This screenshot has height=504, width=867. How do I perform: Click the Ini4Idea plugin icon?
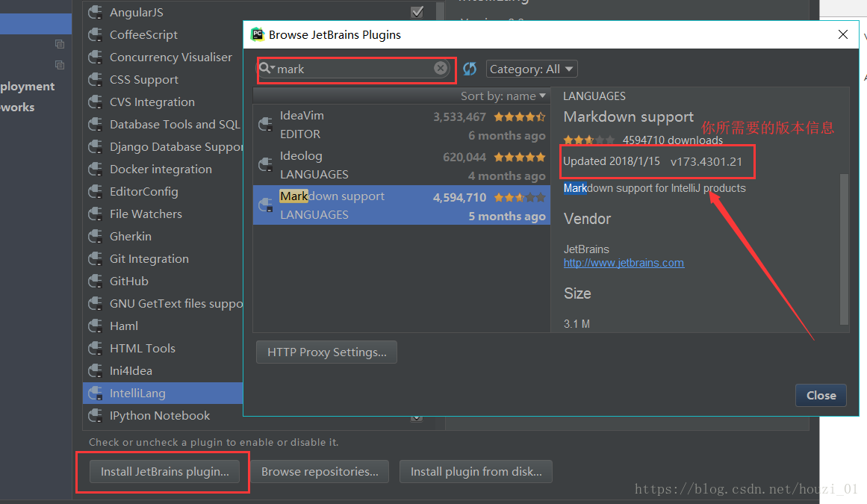(95, 370)
